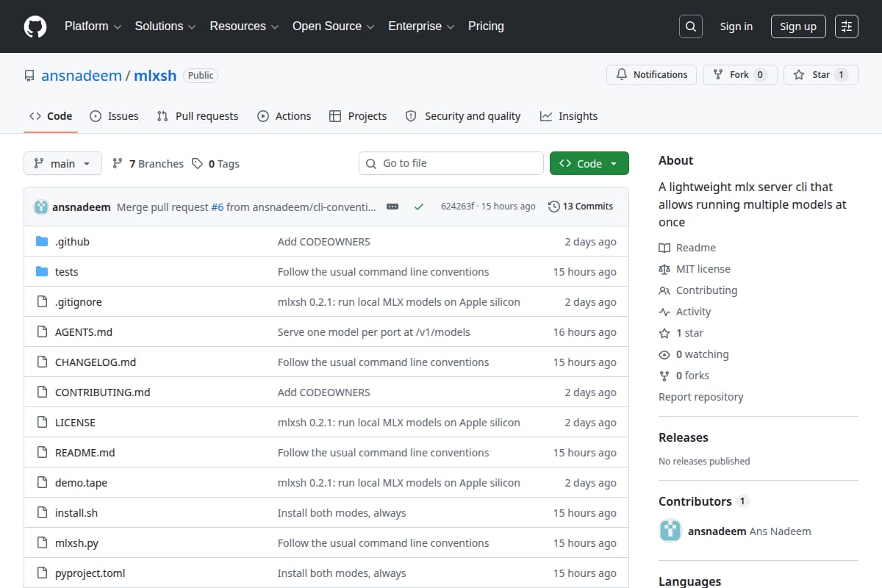Open CONTRIBUTING.md file

point(103,392)
